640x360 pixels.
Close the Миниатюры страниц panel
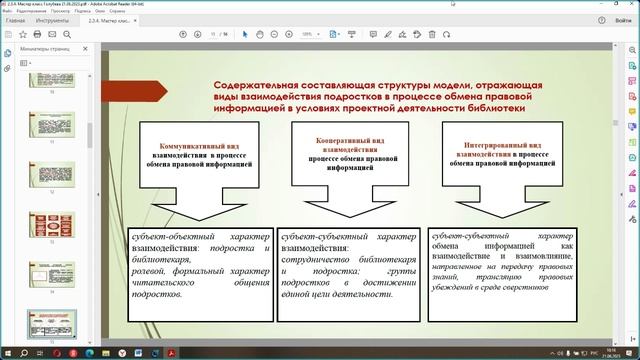85,49
